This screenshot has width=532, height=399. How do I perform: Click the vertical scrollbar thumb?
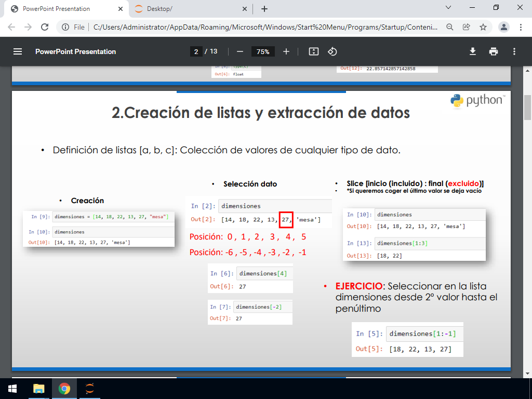528,107
